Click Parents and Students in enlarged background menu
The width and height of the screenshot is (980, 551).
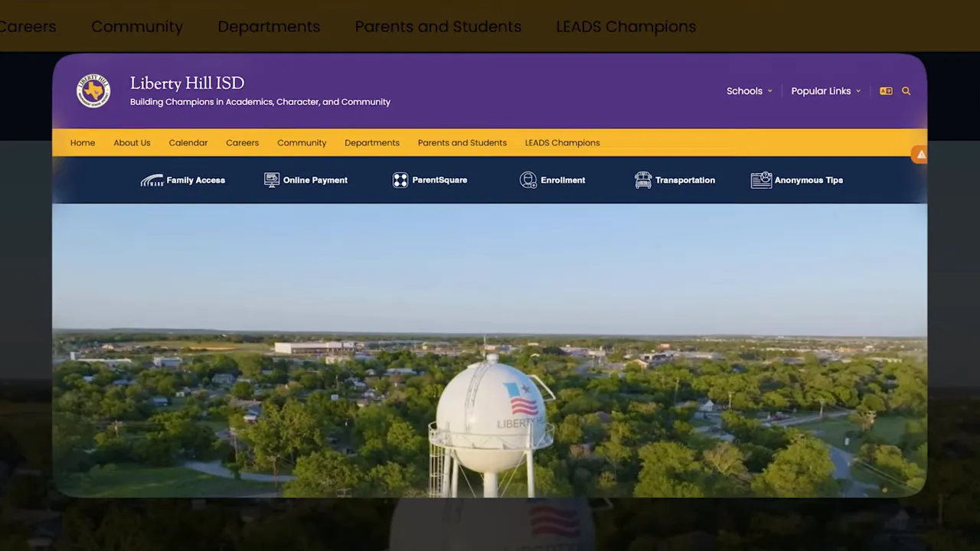click(x=438, y=27)
